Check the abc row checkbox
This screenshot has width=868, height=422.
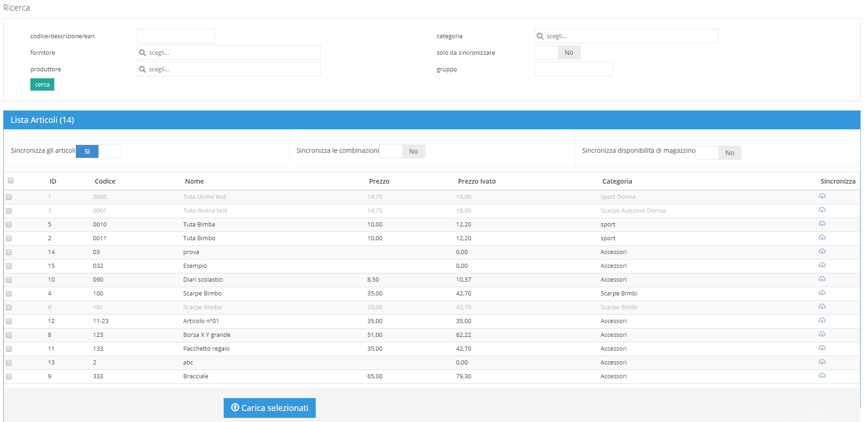pyautogui.click(x=9, y=363)
